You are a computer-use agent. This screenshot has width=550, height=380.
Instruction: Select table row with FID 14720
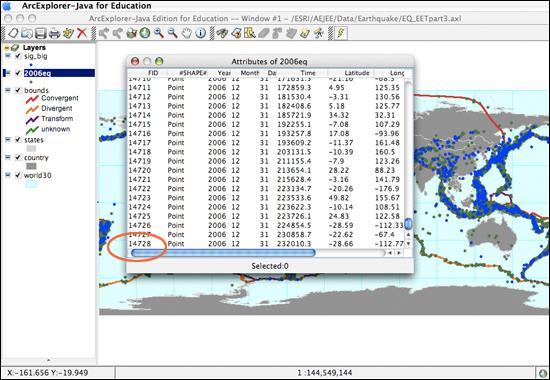coord(266,170)
